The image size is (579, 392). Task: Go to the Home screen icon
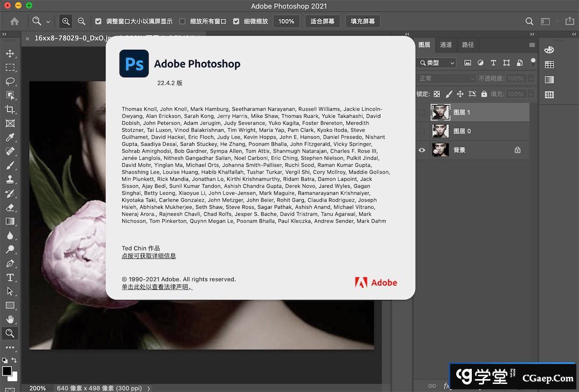pyautogui.click(x=15, y=22)
